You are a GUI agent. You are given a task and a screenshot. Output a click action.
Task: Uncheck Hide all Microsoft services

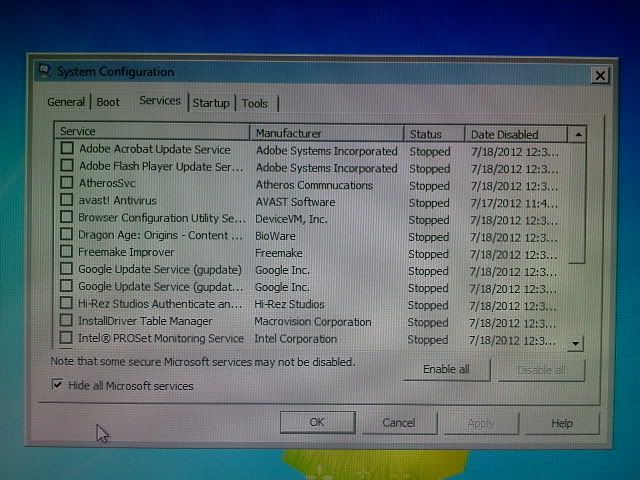[x=57, y=384]
